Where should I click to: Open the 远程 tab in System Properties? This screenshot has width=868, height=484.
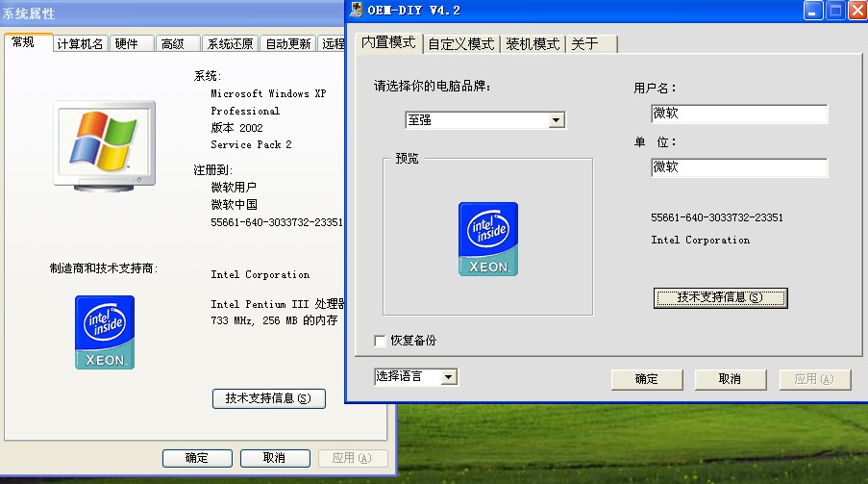333,44
